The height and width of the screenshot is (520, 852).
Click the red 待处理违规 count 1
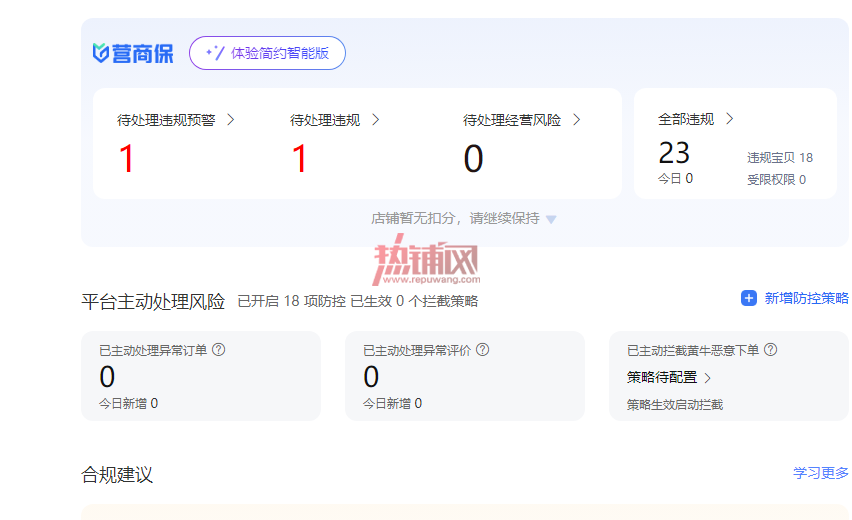[x=299, y=159]
